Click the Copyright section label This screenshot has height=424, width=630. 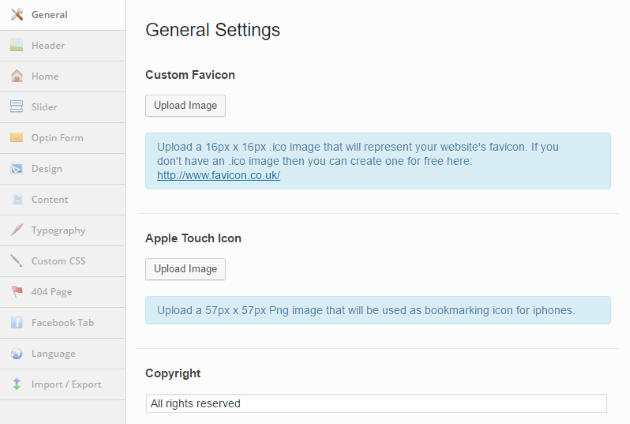173,373
